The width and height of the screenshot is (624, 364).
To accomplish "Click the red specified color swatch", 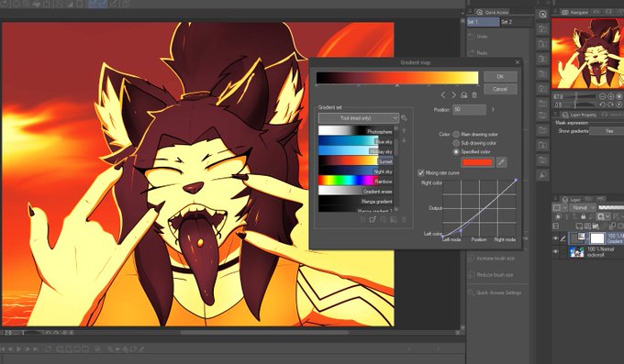I will [477, 162].
